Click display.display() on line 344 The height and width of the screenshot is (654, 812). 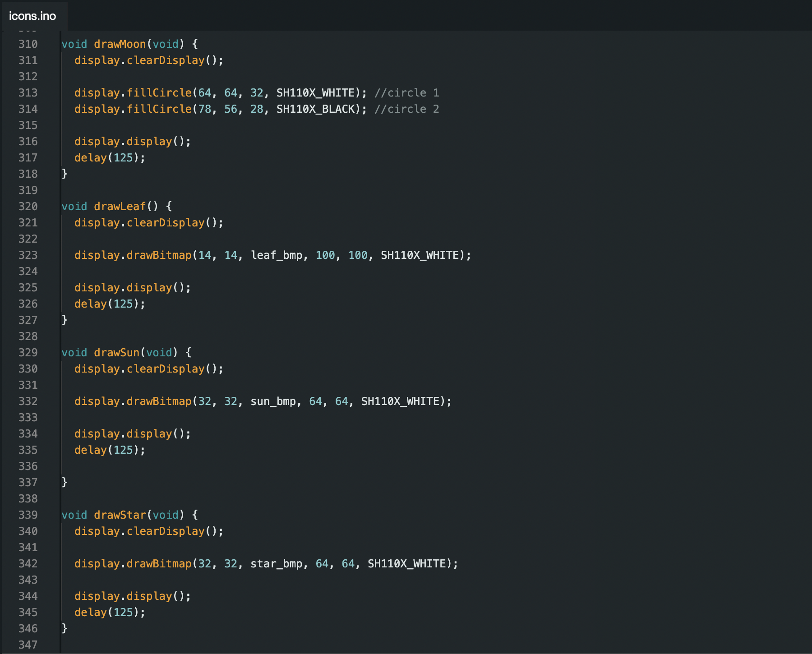(133, 596)
